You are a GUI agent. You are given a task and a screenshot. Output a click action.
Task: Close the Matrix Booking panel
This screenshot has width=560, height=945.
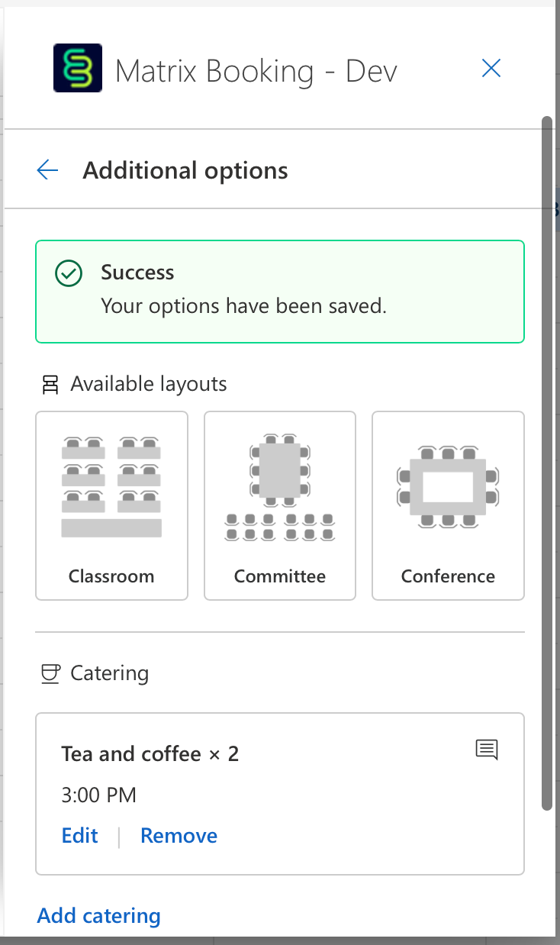click(491, 69)
